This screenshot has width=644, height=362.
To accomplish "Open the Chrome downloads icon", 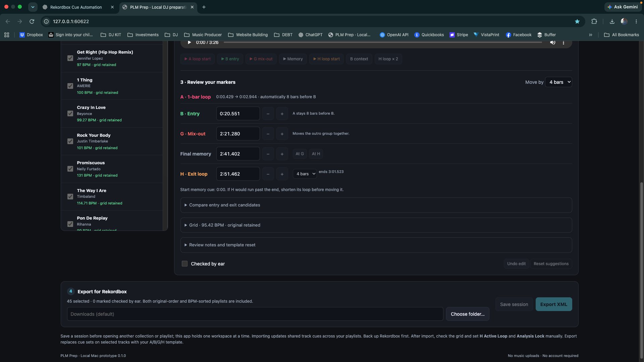I will [612, 21].
